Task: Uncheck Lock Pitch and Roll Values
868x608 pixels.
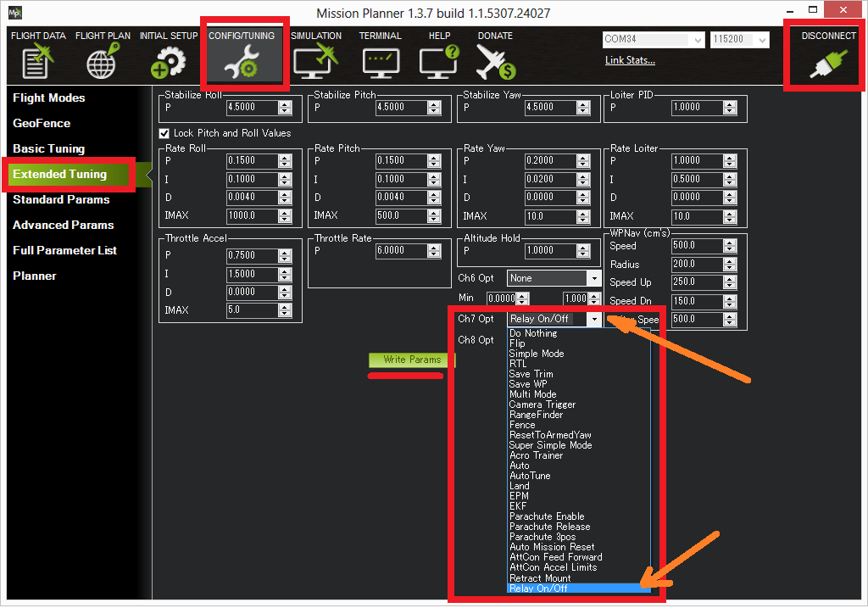Action: (x=164, y=133)
